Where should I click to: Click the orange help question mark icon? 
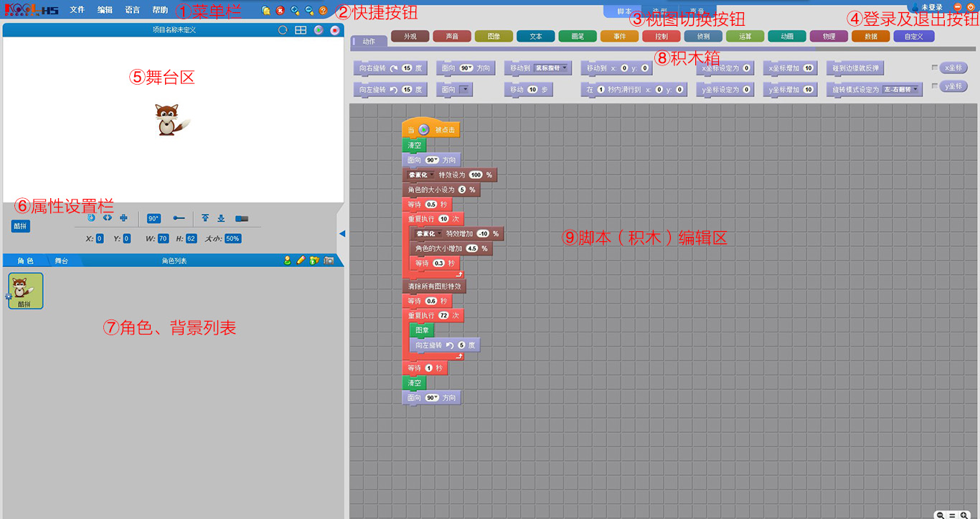324,11
